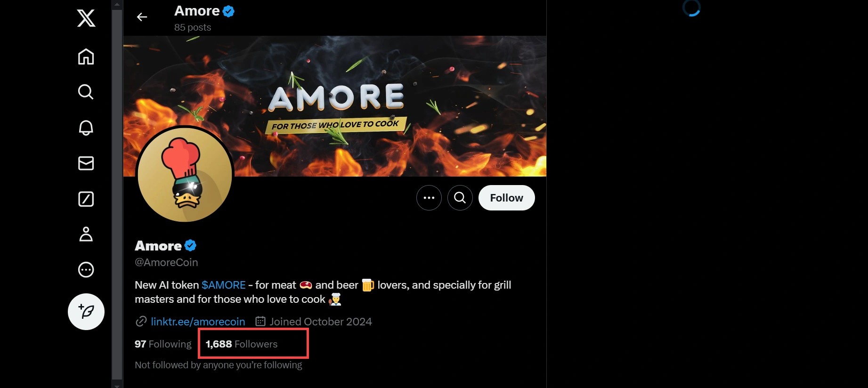
Task: Open More circle menu in sidebar
Action: tap(86, 270)
